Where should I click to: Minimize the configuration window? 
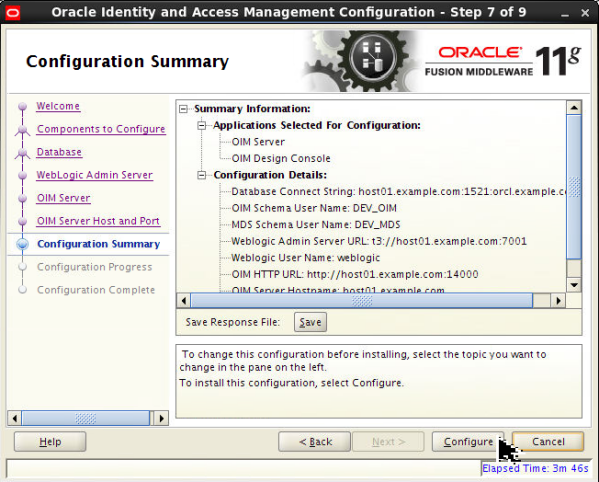tap(565, 14)
